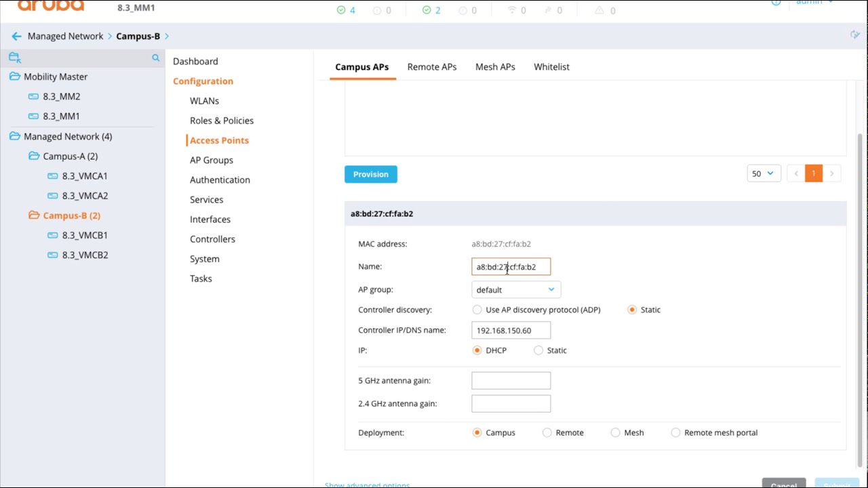The image size is (868, 488).
Task: Select the 8.3_VMCA1 tree label
Action: point(85,176)
